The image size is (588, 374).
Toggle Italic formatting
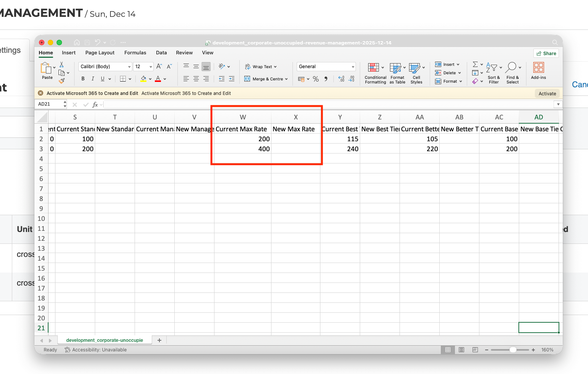coord(93,79)
